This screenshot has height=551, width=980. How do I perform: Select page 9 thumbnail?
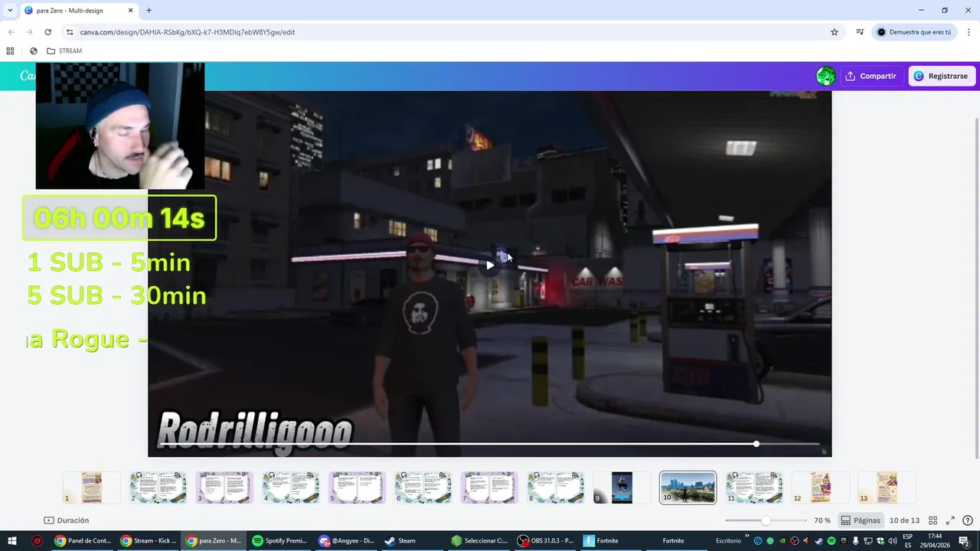pyautogui.click(x=622, y=487)
